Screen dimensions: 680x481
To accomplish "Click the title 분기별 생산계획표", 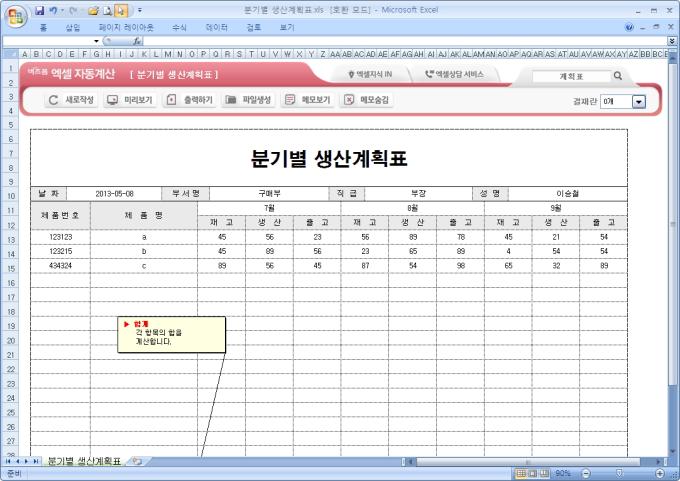I will [x=329, y=158].
